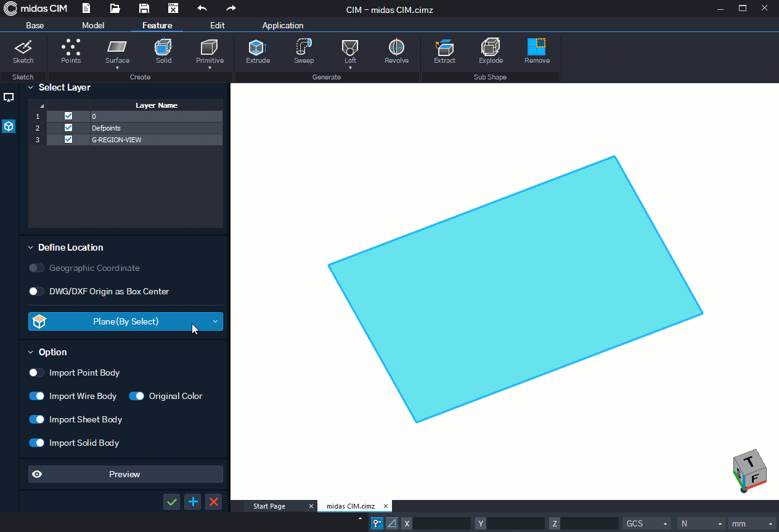The width and height of the screenshot is (779, 532).
Task: Expand the Surface dropdown arrow
Action: coord(117,68)
